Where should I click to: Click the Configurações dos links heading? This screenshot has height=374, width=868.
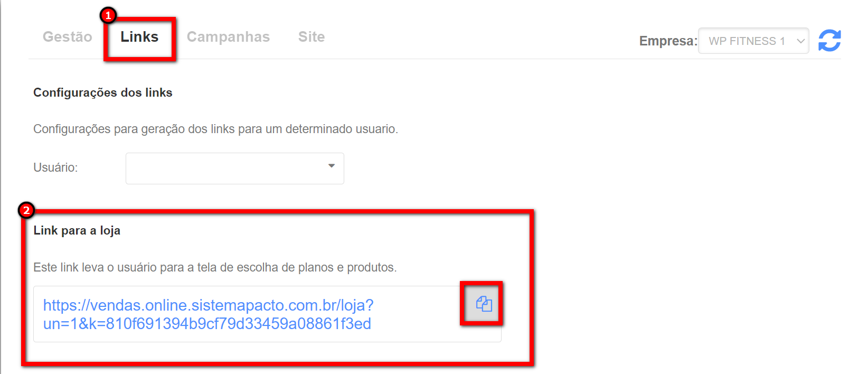(x=103, y=92)
